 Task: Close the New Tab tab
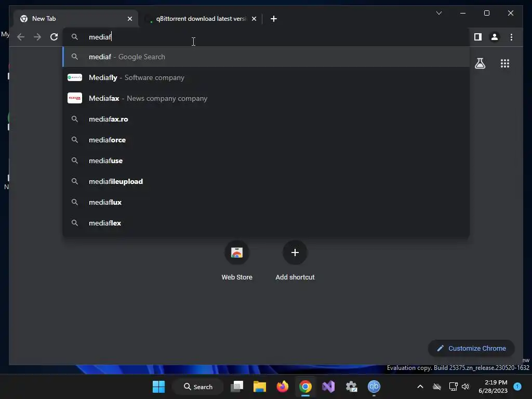pos(129,19)
